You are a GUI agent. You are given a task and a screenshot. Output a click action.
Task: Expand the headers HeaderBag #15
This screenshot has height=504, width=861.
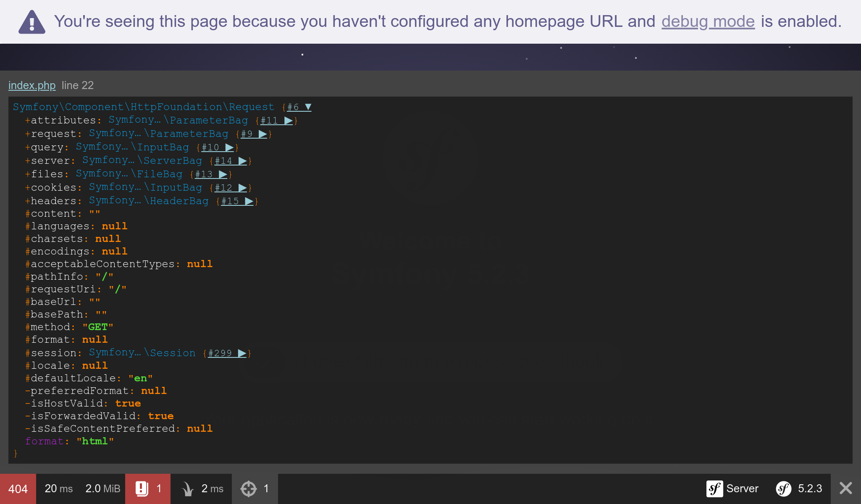click(x=238, y=201)
